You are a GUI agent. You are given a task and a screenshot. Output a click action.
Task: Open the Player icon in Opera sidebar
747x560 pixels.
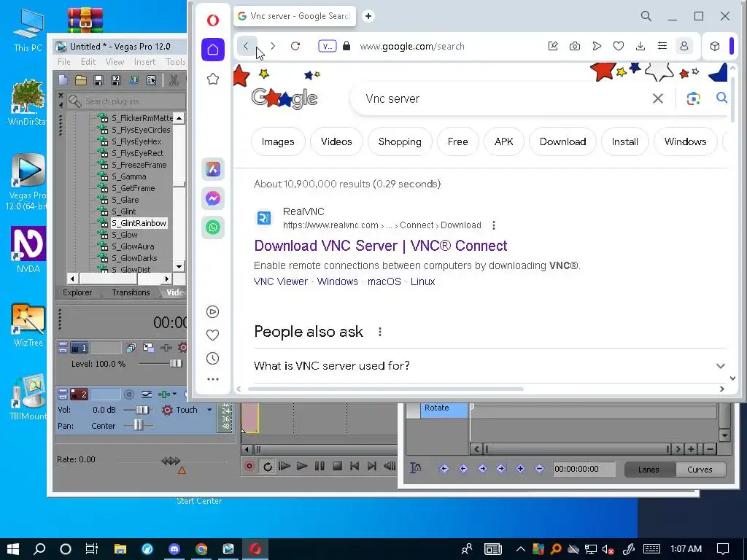click(x=212, y=312)
